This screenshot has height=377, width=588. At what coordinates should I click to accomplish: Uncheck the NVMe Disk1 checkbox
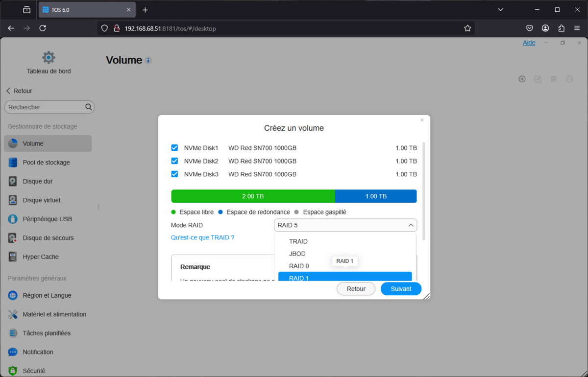click(174, 147)
